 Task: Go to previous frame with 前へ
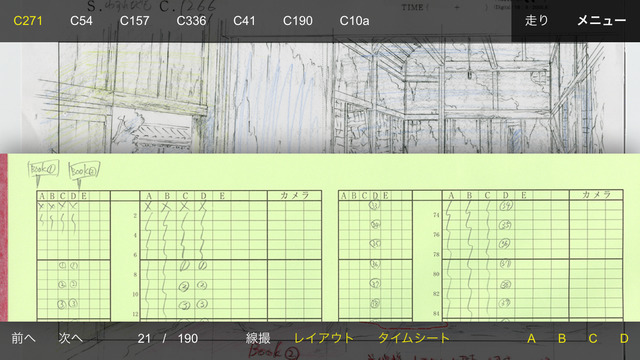23,338
